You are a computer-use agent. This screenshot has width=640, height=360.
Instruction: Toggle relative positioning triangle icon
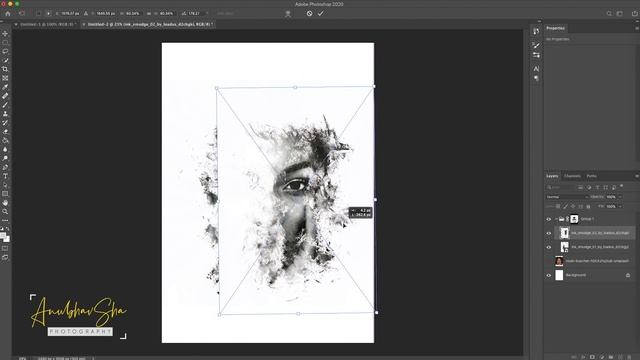pyautogui.click(x=86, y=13)
